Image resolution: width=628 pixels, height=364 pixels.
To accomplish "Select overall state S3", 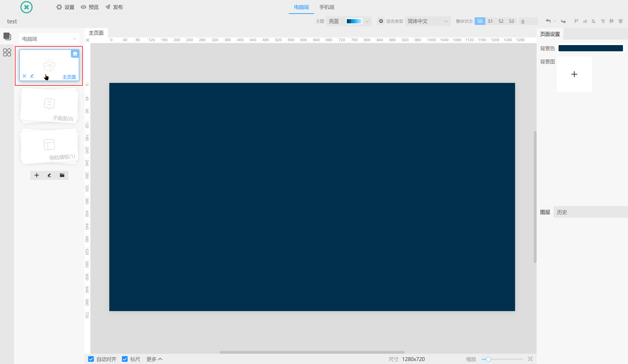I will (511, 21).
